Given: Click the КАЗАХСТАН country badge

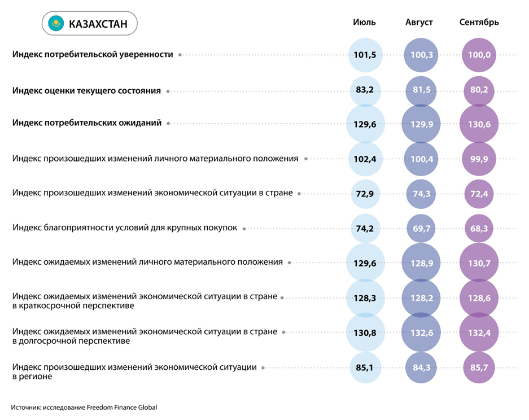Looking at the screenshot, I should click(89, 24).
